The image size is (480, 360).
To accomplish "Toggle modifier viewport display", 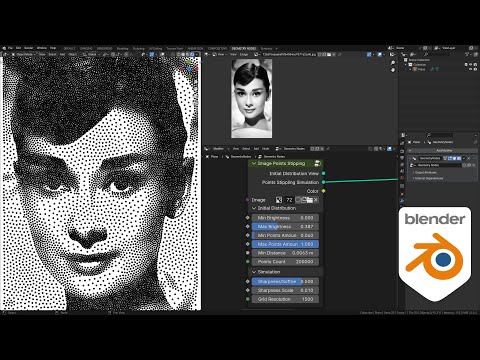I will [x=454, y=158].
